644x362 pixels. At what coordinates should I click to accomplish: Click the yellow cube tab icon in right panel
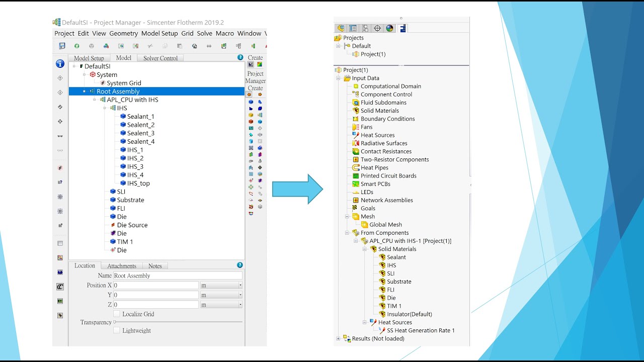click(x=341, y=28)
